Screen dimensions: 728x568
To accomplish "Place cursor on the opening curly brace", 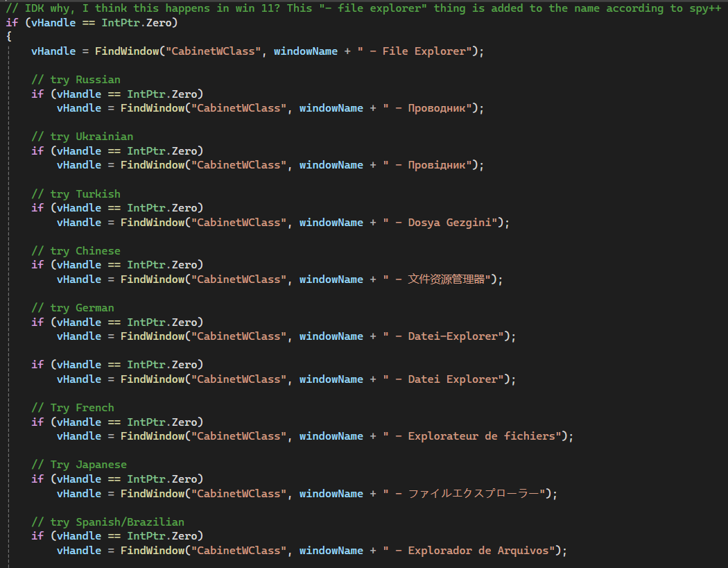I will pyautogui.click(x=9, y=37).
